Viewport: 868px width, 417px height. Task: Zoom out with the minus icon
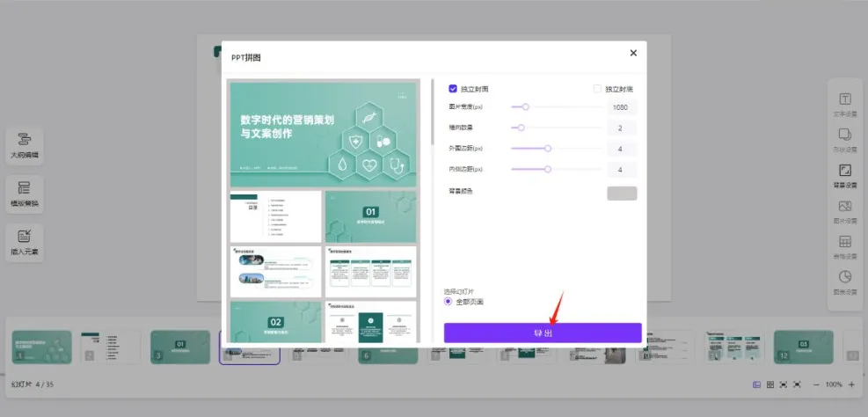coord(816,384)
